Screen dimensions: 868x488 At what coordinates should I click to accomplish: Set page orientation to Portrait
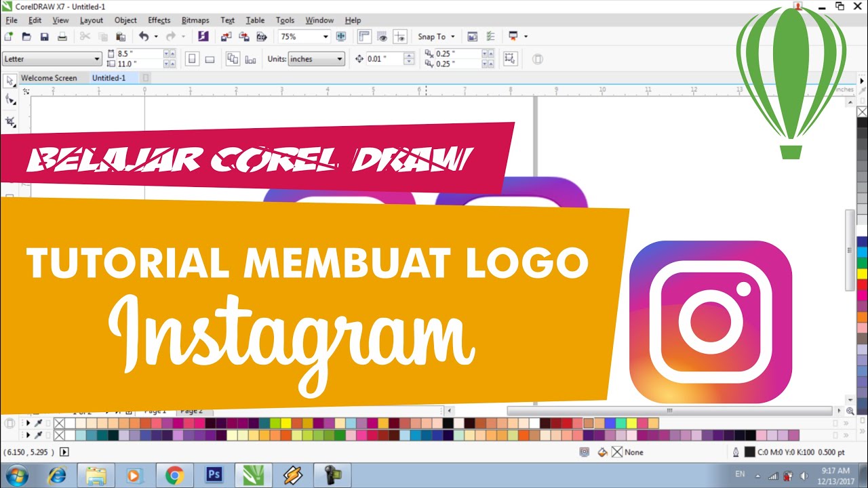(x=192, y=59)
